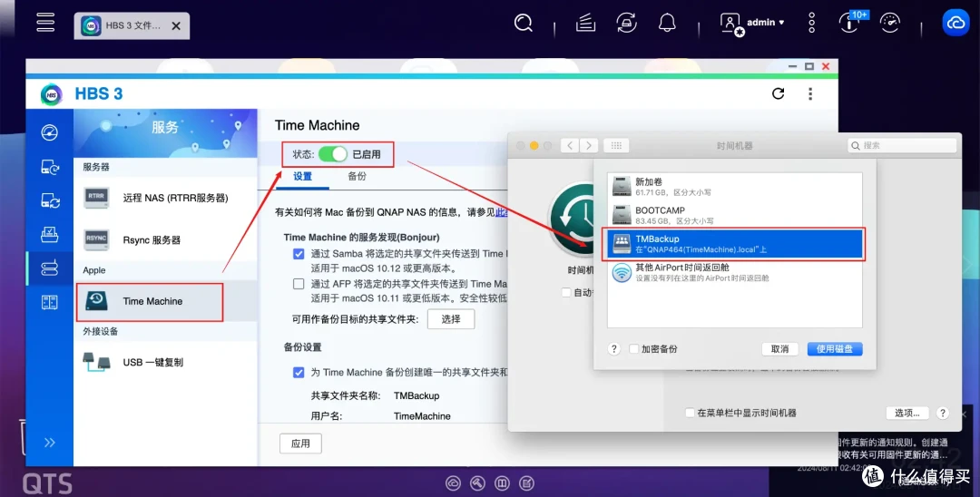Open the Mac backup info link
The width and height of the screenshot is (980, 497).
pos(501,212)
